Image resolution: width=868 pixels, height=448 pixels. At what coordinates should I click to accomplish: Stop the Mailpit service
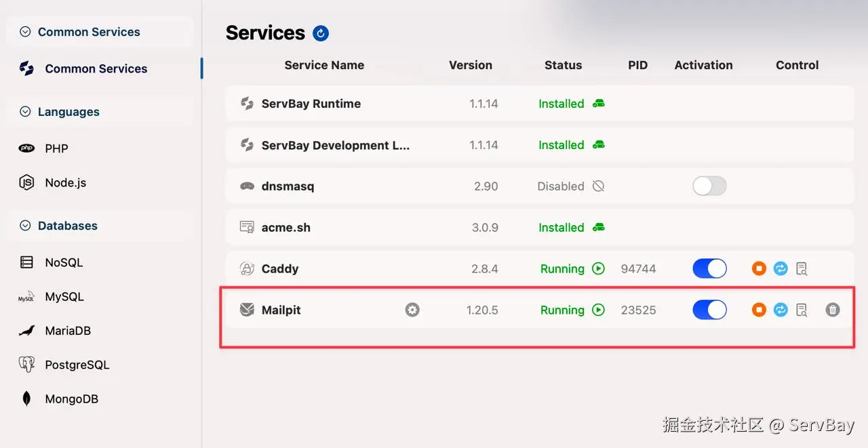tap(759, 310)
